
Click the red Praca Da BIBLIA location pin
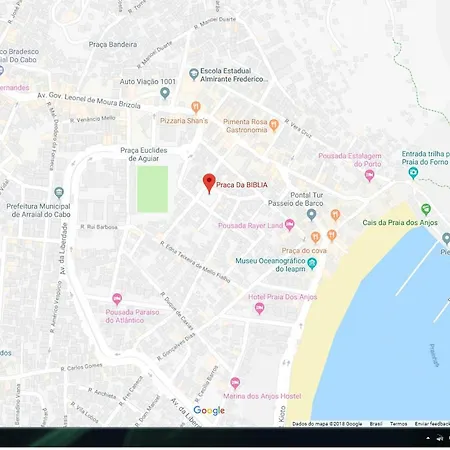[209, 183]
